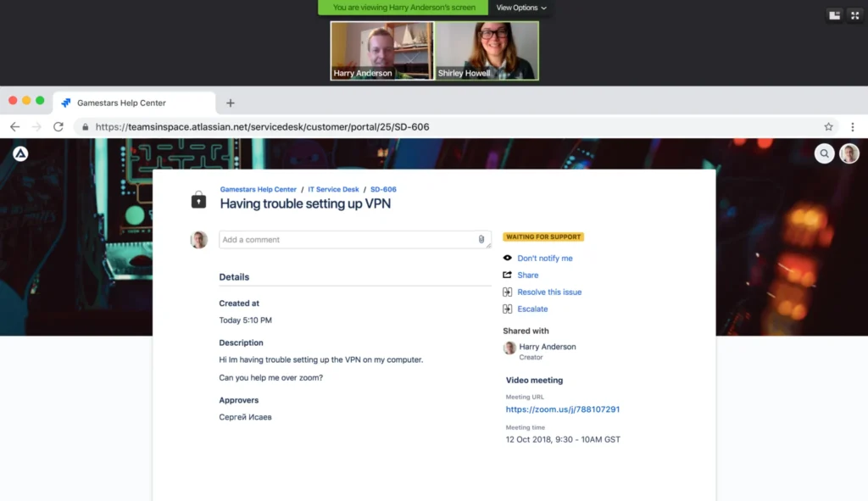The height and width of the screenshot is (501, 868).
Task: Open a new browser tab
Action: (x=231, y=103)
